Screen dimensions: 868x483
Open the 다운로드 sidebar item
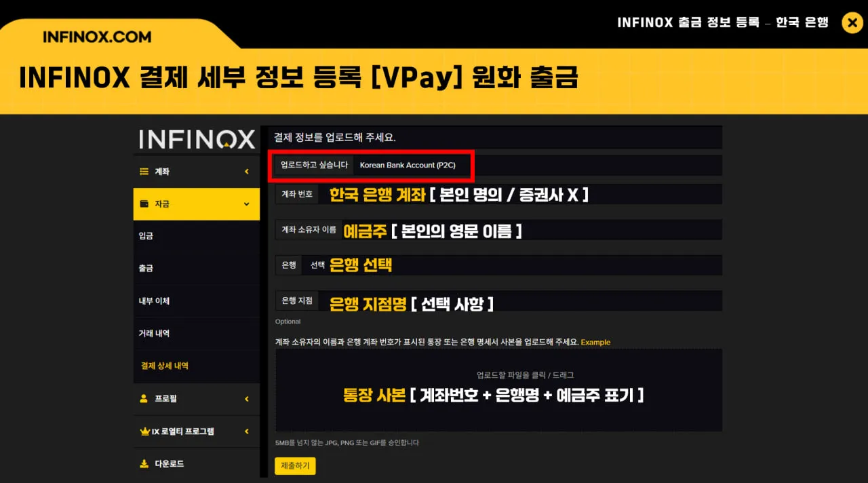tap(197, 464)
